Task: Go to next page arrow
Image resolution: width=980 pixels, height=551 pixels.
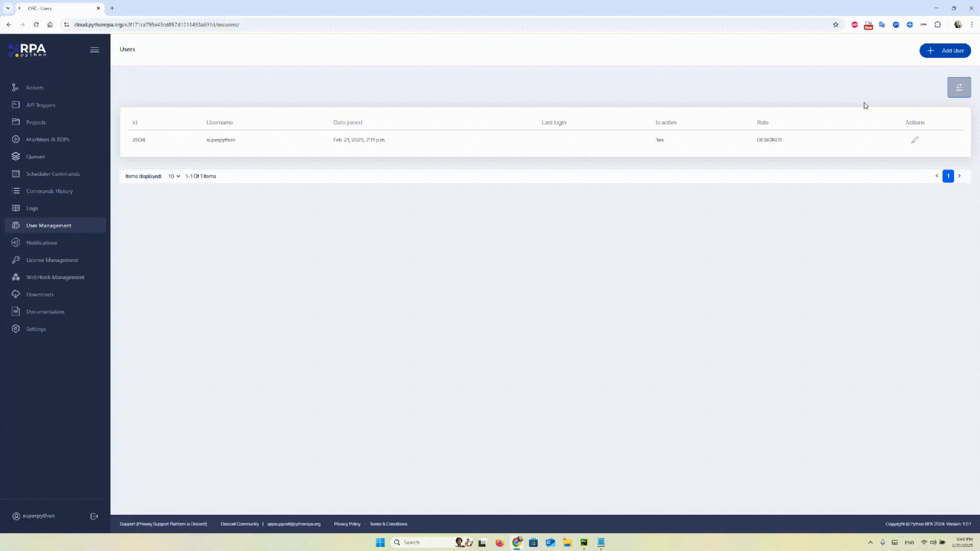Action: pyautogui.click(x=960, y=176)
